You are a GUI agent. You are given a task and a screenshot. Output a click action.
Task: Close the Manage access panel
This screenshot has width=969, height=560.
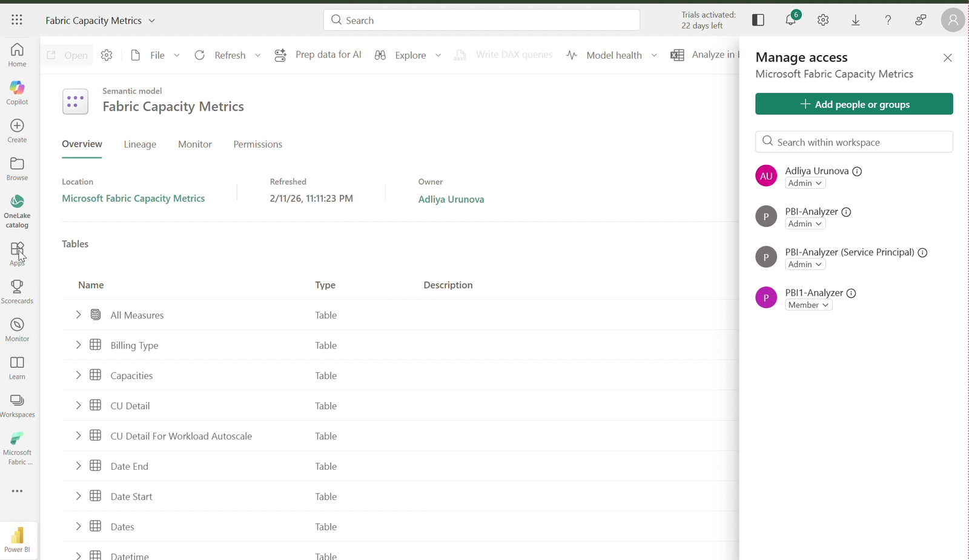[948, 58]
